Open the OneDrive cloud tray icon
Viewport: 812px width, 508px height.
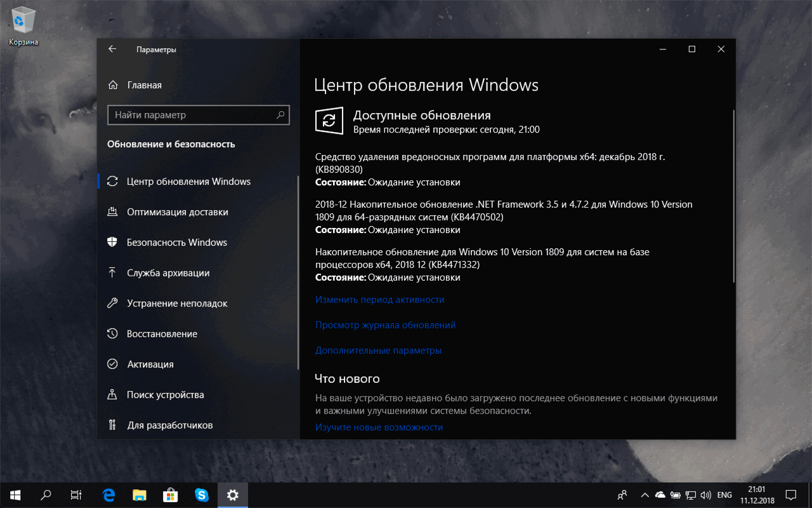pos(660,495)
